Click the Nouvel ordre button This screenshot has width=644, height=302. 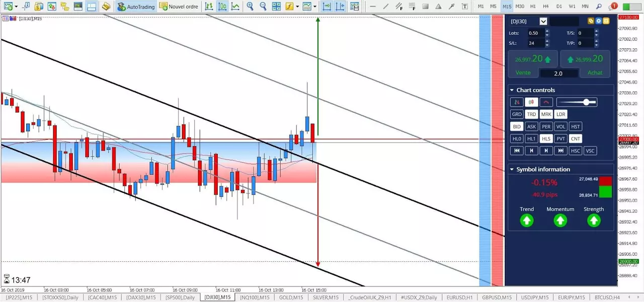tap(178, 7)
